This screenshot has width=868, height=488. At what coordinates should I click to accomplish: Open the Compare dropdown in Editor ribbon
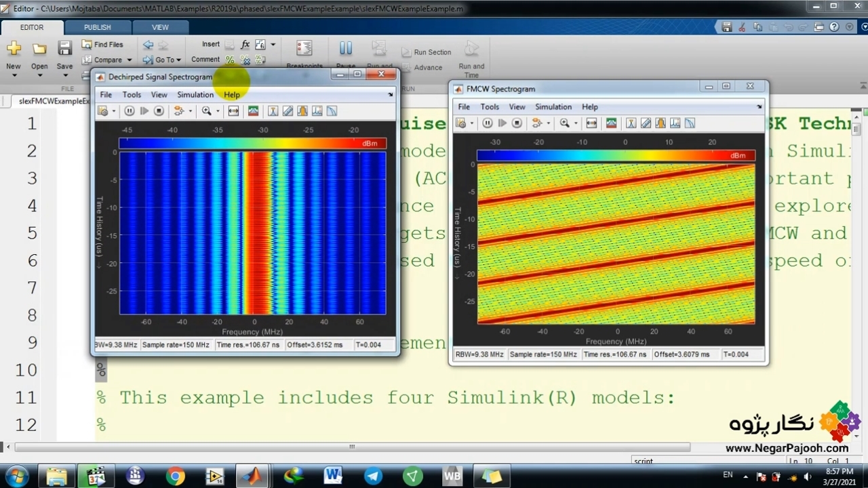point(129,60)
